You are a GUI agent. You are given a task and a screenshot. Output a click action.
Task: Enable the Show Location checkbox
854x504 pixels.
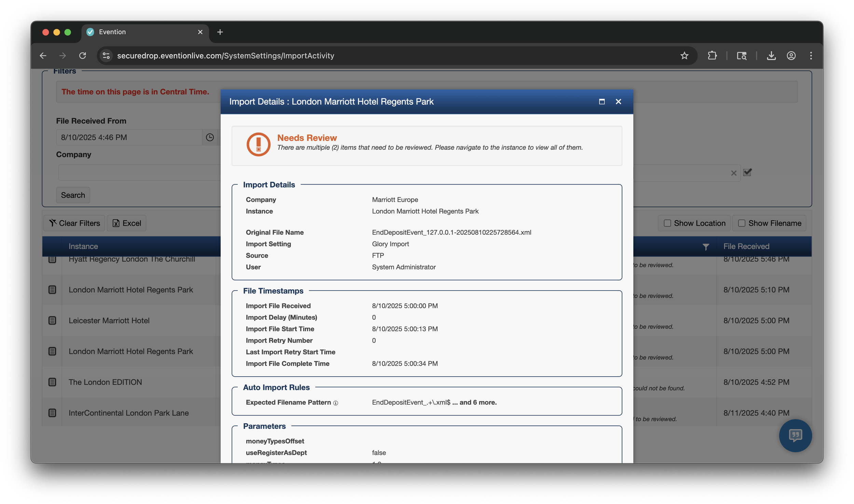[667, 223]
